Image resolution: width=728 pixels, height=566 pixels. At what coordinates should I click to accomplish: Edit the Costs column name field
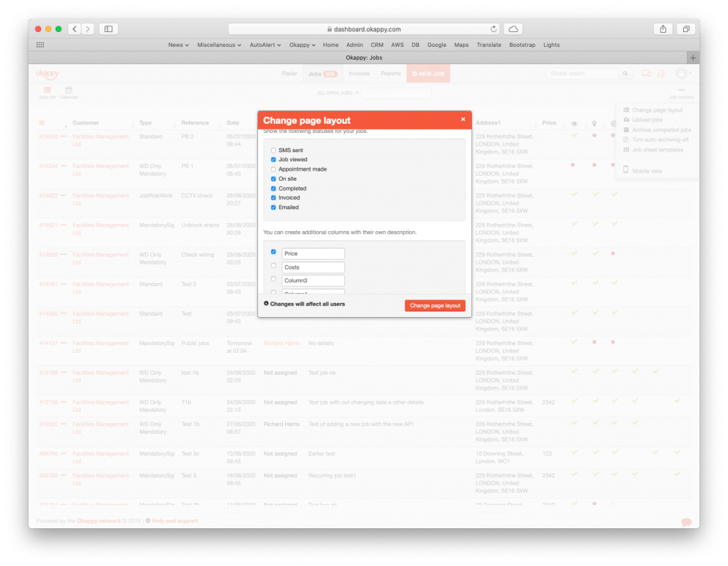[313, 267]
